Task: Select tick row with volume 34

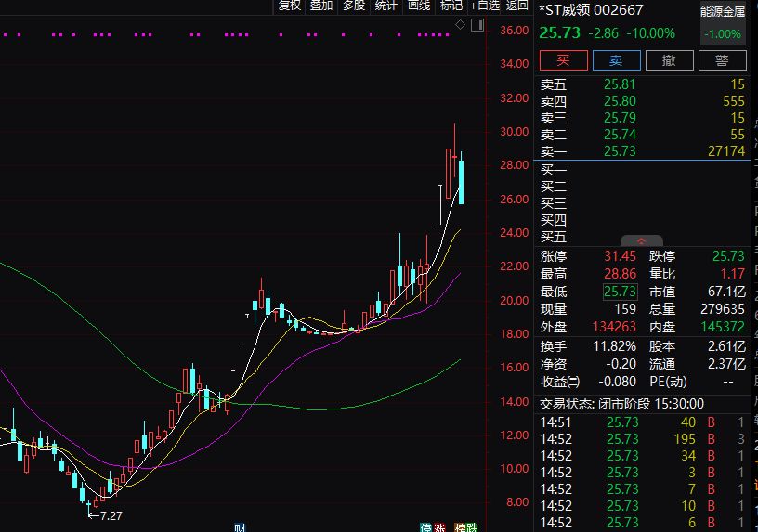Action: click(643, 456)
